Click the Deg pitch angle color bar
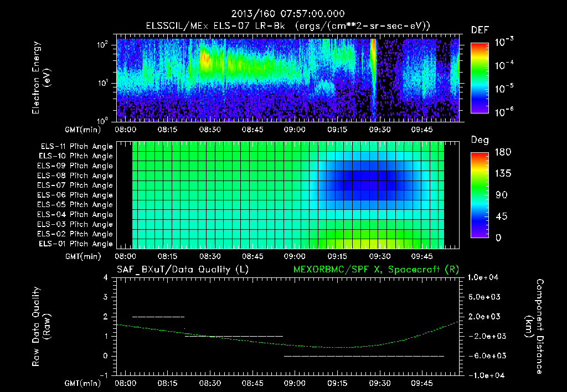567x392 pixels. pyautogui.click(x=480, y=195)
